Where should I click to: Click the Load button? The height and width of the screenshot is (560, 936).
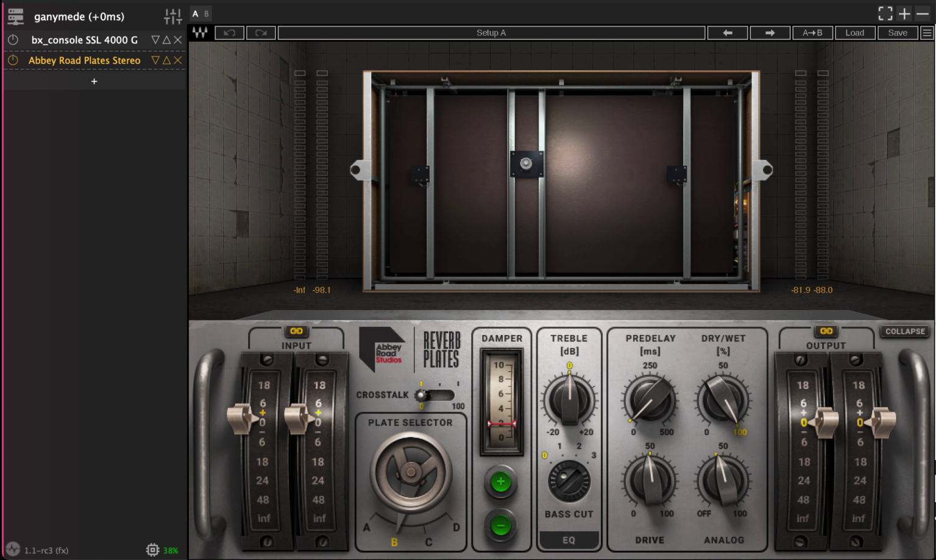856,32
